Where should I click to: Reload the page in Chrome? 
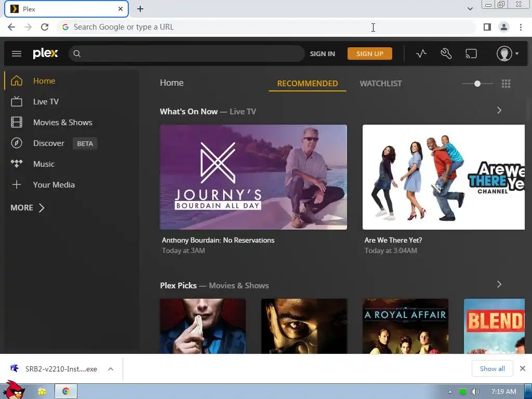click(x=45, y=27)
